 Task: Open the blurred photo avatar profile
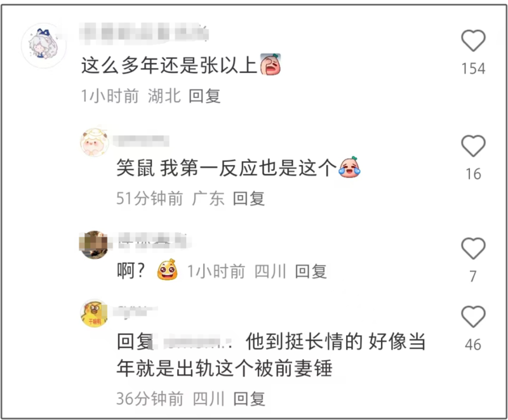coord(94,245)
